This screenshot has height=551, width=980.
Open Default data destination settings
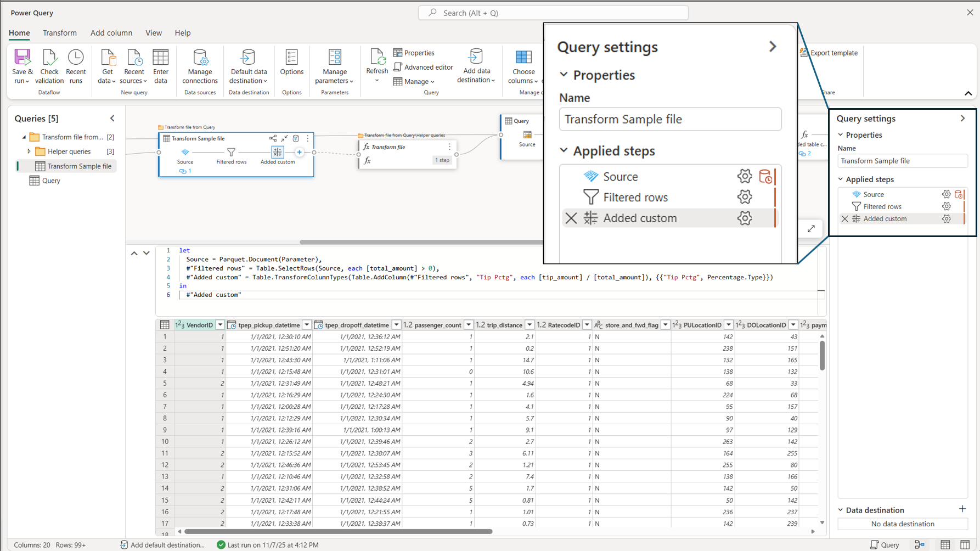pyautogui.click(x=249, y=66)
